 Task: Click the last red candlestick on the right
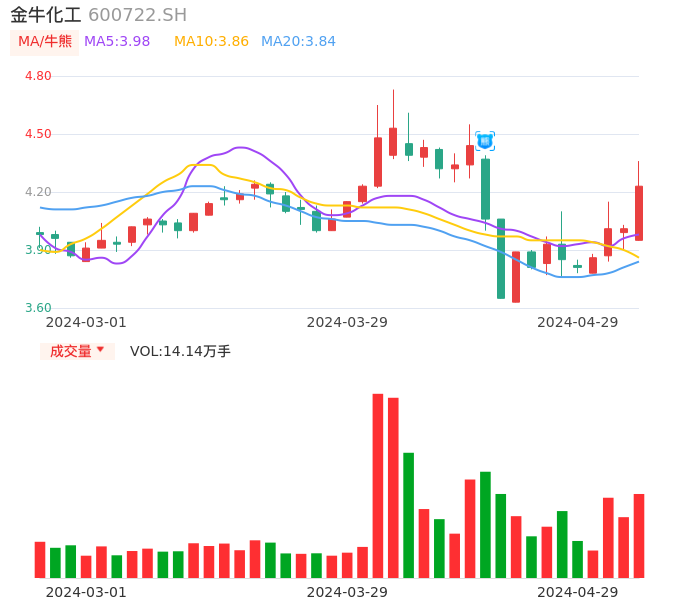pyautogui.click(x=638, y=213)
